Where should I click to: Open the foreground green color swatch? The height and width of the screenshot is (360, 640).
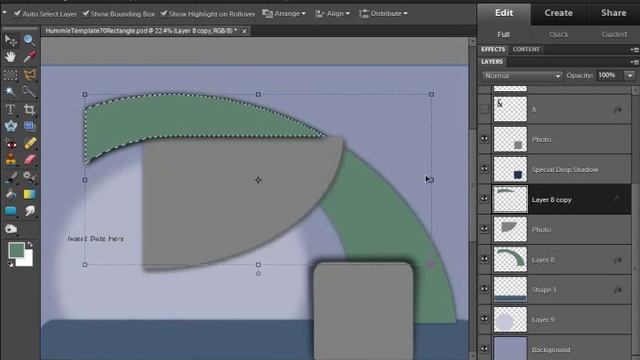click(16, 250)
